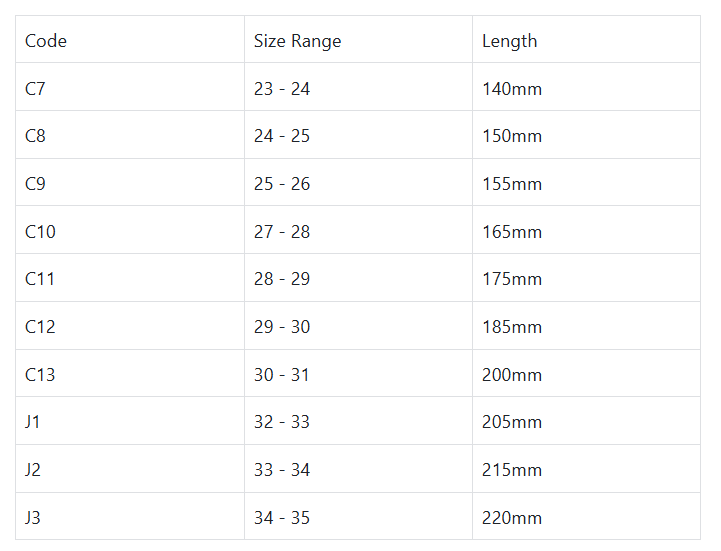Viewport: 721px width, 551px height.
Task: Click size range 25 - 26
Action: pos(282,184)
